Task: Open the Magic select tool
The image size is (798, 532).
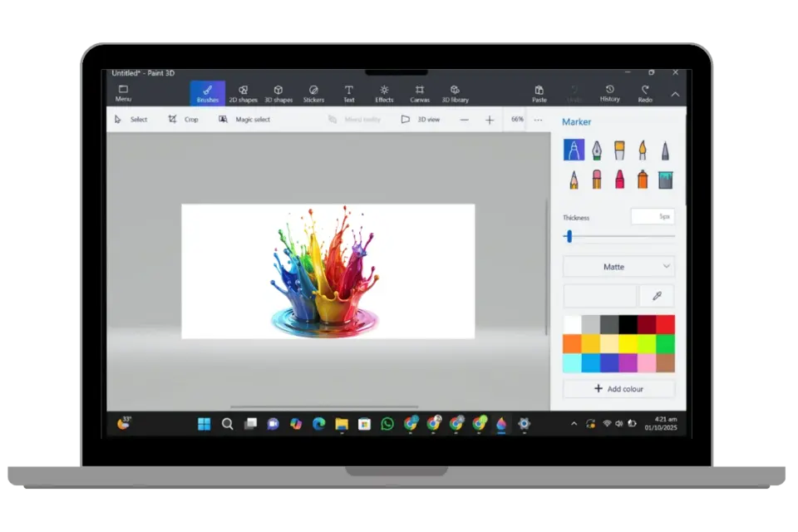Action: click(245, 119)
